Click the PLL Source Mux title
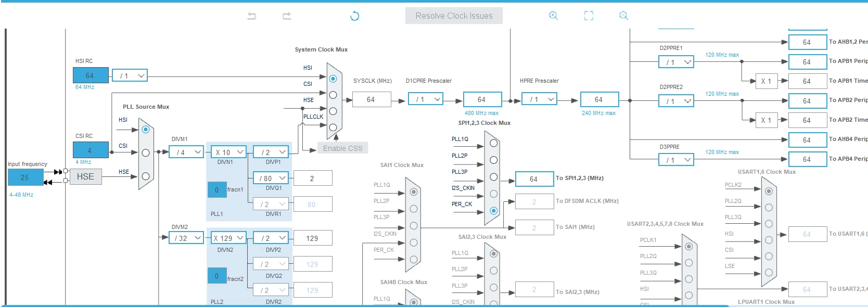This screenshot has width=868, height=307. [x=146, y=107]
